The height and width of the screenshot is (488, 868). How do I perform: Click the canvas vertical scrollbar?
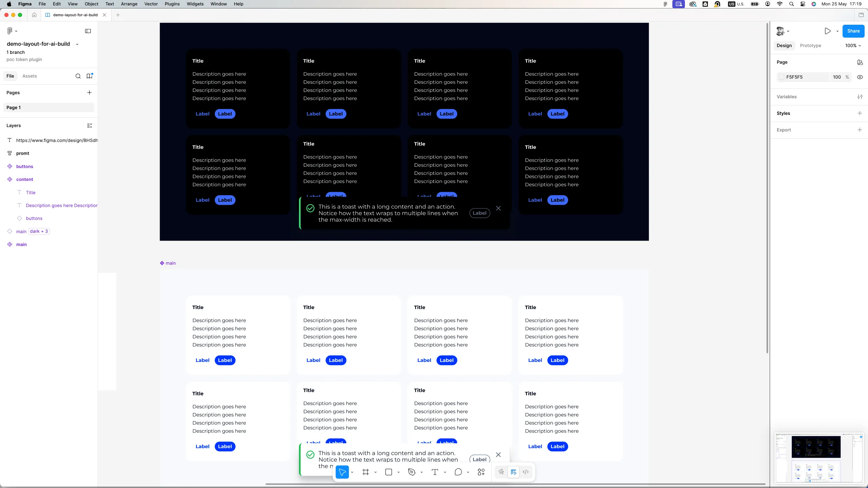click(767, 188)
